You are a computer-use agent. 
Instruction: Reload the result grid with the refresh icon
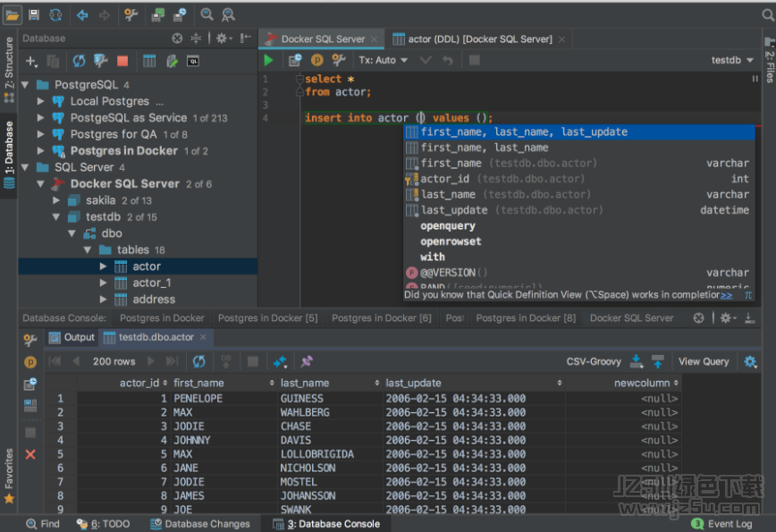click(x=199, y=361)
